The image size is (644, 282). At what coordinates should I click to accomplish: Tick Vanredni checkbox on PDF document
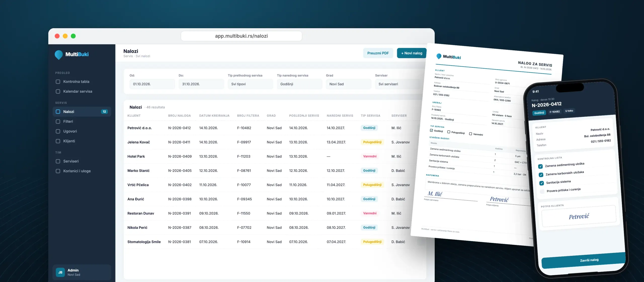(x=470, y=134)
